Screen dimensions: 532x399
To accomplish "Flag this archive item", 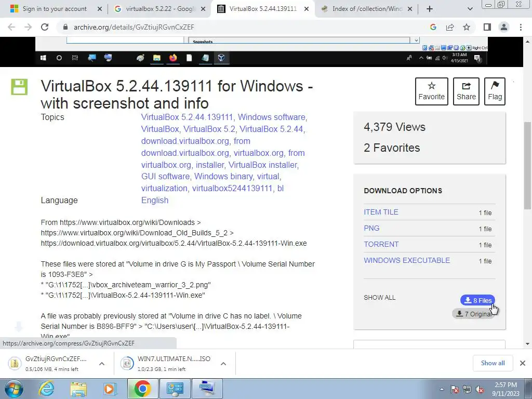I will (x=495, y=91).
